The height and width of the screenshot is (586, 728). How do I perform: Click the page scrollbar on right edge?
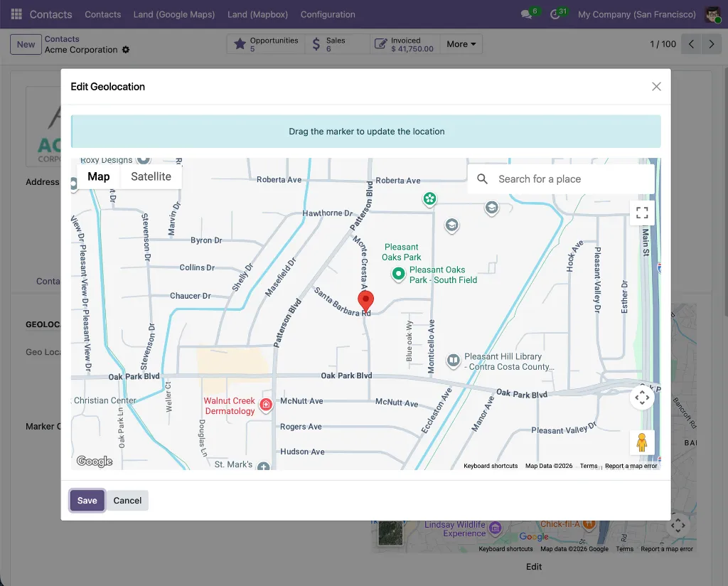[725, 191]
